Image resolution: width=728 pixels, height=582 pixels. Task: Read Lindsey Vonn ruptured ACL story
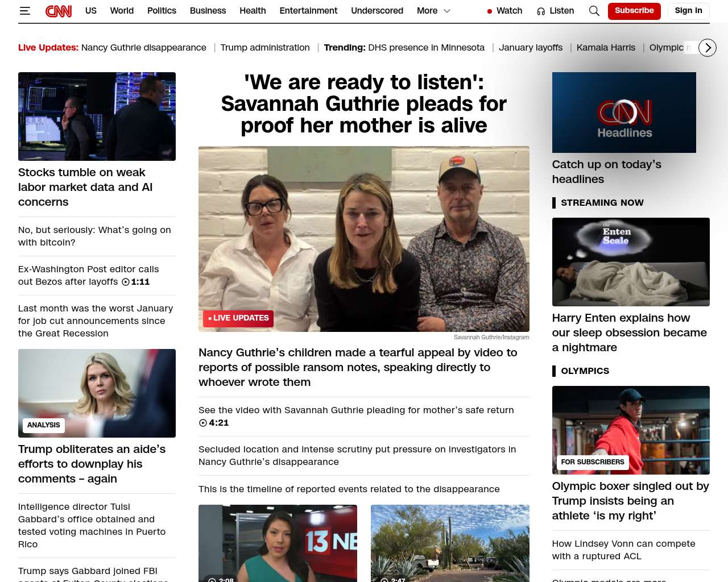(624, 550)
